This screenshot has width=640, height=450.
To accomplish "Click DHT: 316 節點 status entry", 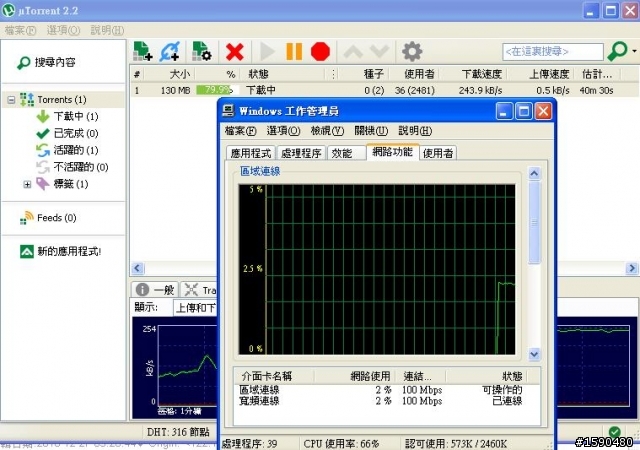I will click(x=178, y=432).
